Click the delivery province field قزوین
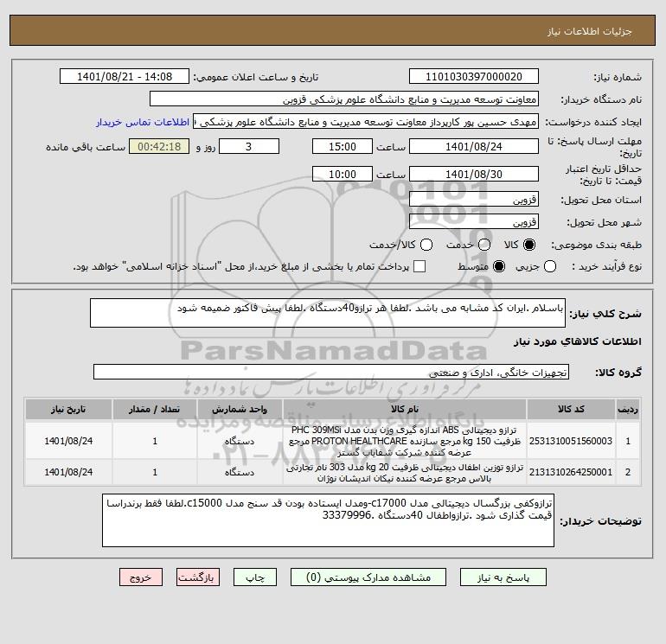Viewport: 666px width, 644px height. (474, 199)
